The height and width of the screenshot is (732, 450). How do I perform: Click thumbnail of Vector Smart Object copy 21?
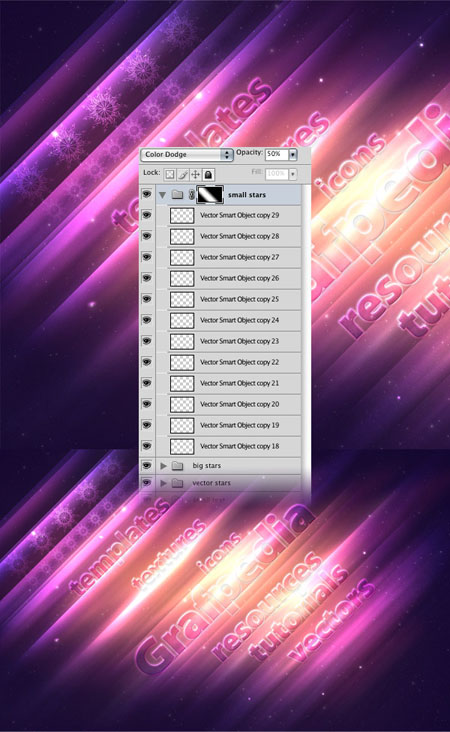pyautogui.click(x=182, y=384)
